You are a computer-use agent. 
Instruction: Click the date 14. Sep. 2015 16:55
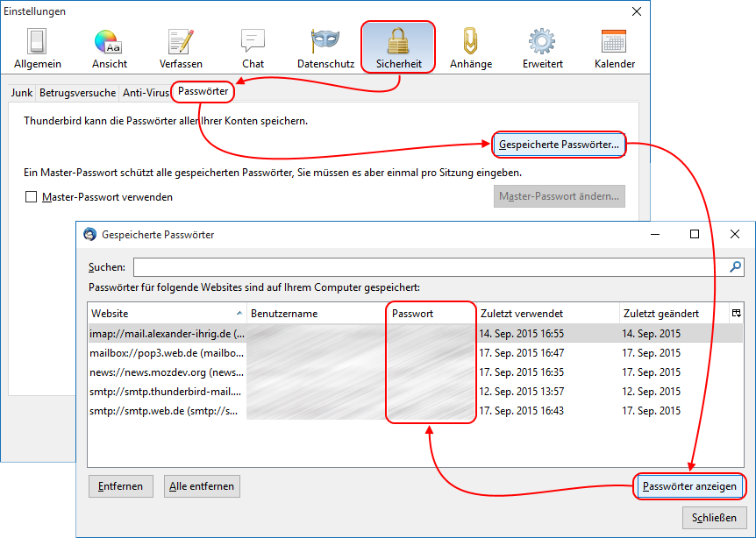(x=522, y=333)
